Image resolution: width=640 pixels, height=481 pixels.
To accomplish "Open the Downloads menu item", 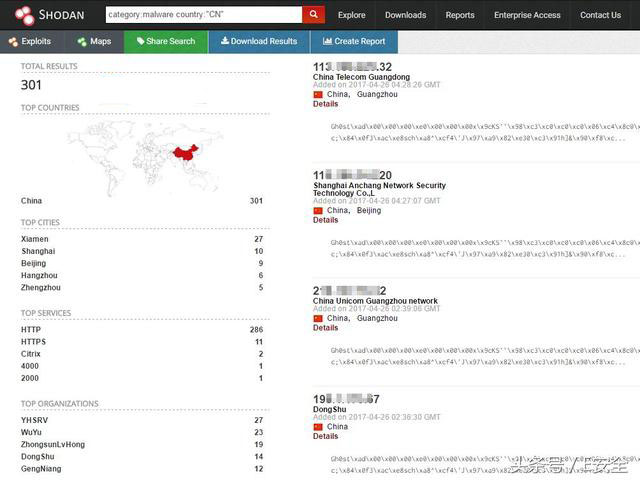I will [x=405, y=15].
